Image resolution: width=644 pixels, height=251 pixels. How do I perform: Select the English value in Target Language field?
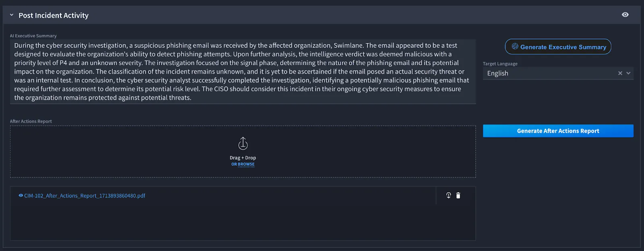pos(497,73)
